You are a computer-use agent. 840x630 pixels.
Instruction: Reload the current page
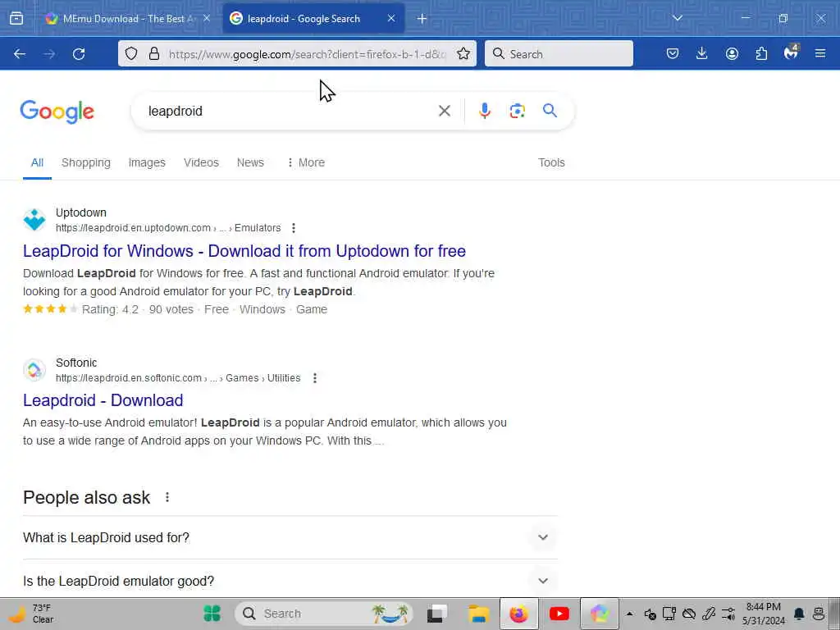(79, 54)
